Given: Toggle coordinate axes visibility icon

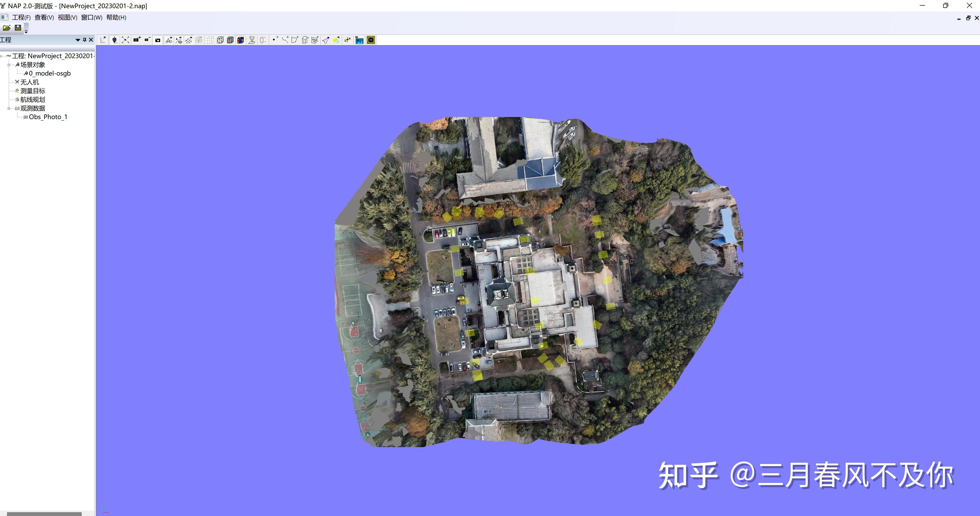Looking at the screenshot, I should (x=103, y=40).
